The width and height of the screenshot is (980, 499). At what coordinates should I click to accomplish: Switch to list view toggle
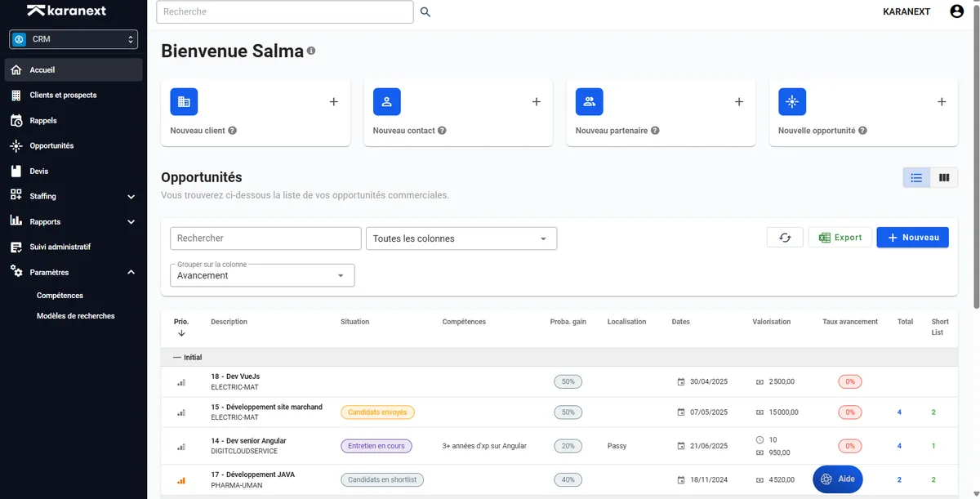coord(916,177)
